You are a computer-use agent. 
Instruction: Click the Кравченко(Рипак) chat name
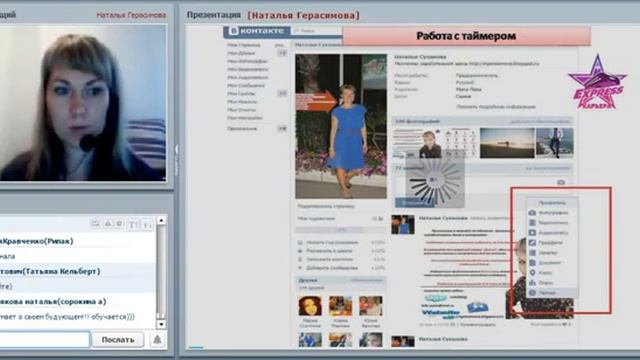37,241
